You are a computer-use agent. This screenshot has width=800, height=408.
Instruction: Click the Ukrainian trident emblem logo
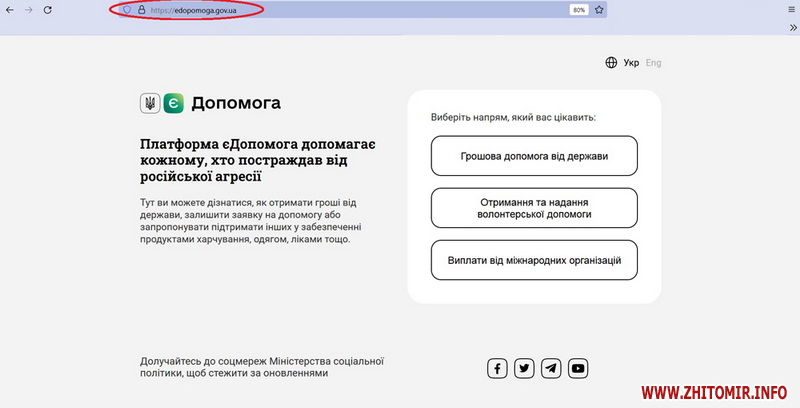(x=150, y=103)
